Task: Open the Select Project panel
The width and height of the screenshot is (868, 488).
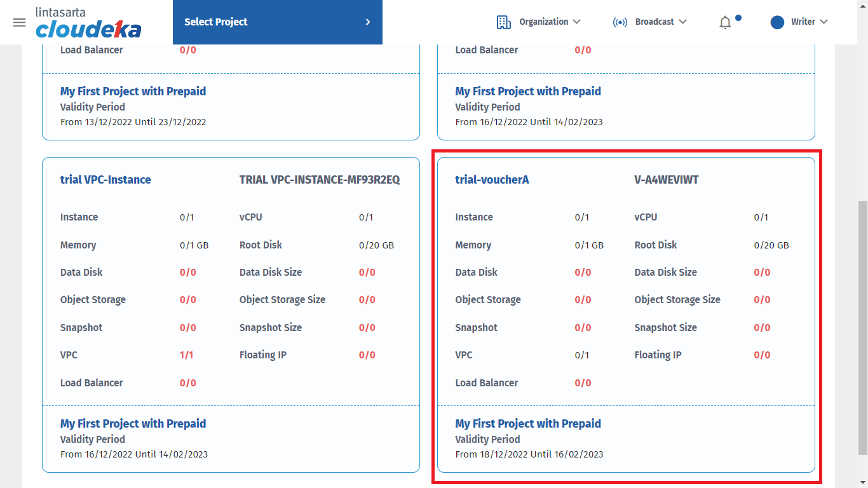Action: (x=277, y=22)
